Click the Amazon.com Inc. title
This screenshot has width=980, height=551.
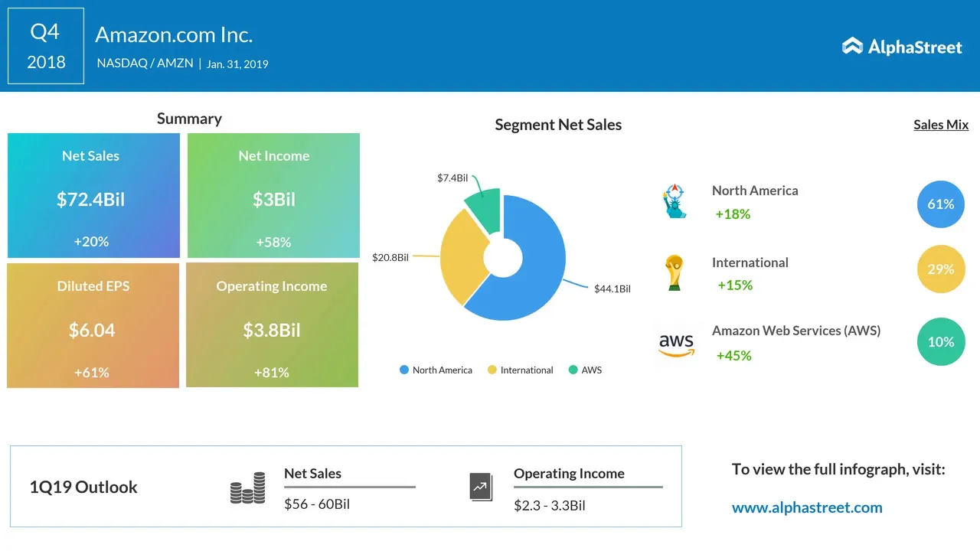click(174, 35)
